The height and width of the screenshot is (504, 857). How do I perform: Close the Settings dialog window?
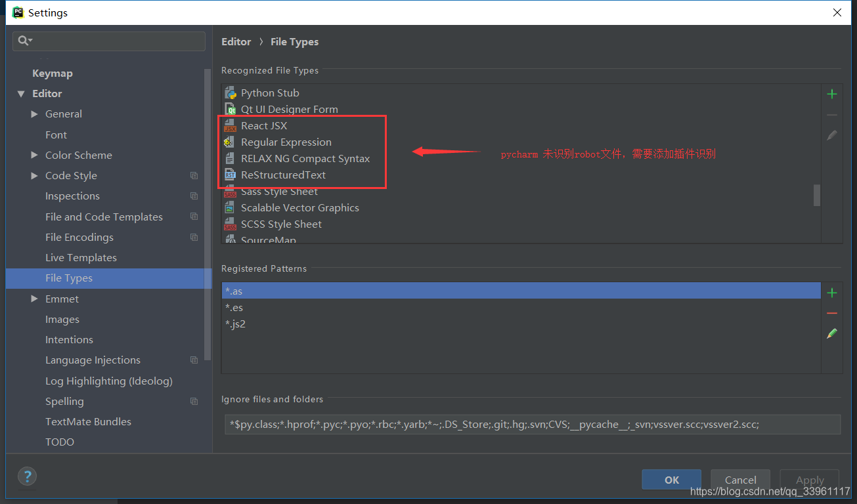[837, 12]
